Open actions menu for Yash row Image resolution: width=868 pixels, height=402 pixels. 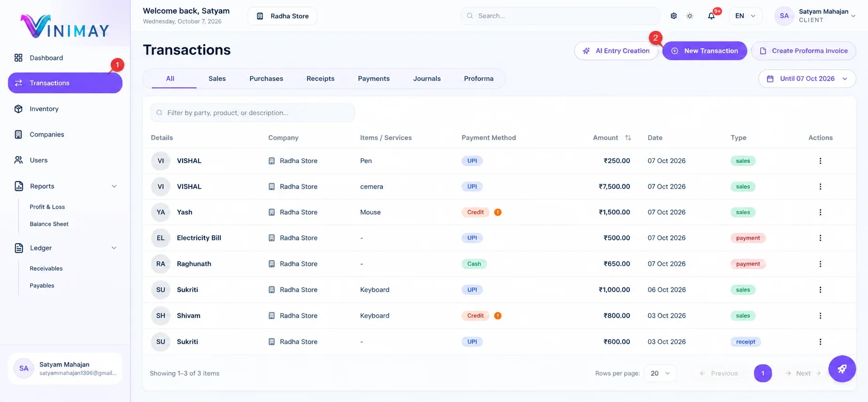point(820,212)
